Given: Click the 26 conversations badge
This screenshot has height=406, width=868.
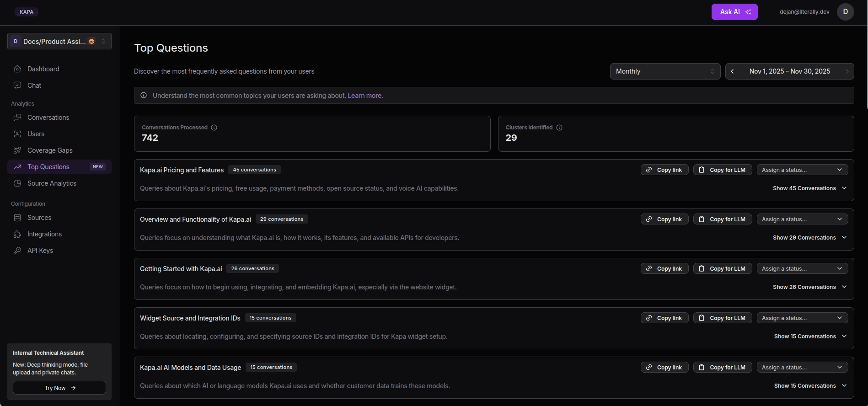Looking at the screenshot, I should [252, 268].
